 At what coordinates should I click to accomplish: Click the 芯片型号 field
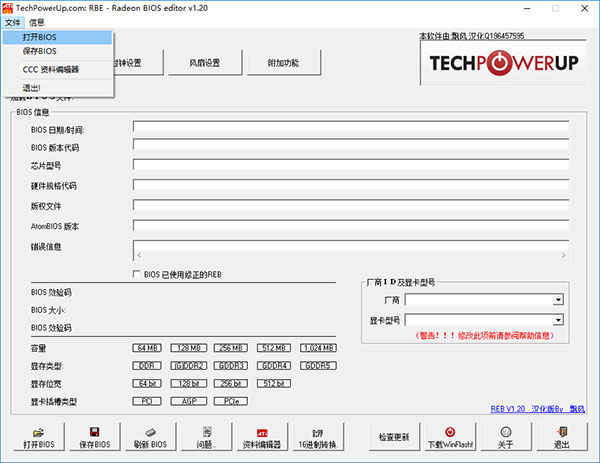click(351, 165)
